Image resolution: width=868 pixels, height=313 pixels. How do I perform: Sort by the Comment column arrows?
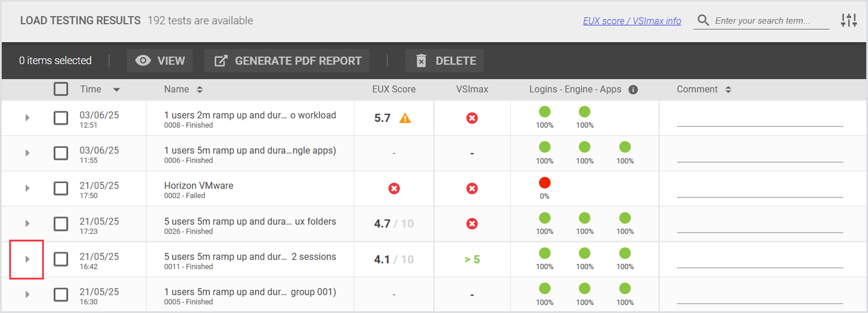tap(728, 90)
